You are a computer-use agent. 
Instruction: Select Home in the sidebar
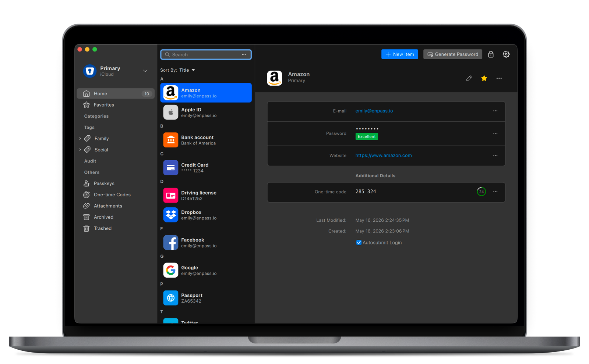click(115, 93)
